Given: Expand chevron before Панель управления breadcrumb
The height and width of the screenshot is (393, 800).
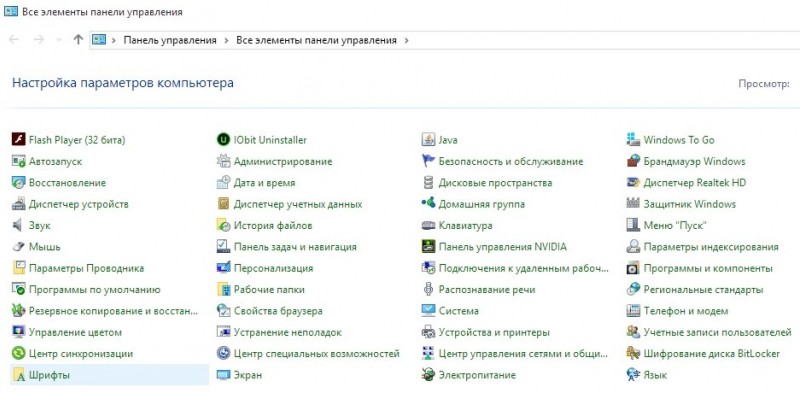Looking at the screenshot, I should pyautogui.click(x=114, y=40).
